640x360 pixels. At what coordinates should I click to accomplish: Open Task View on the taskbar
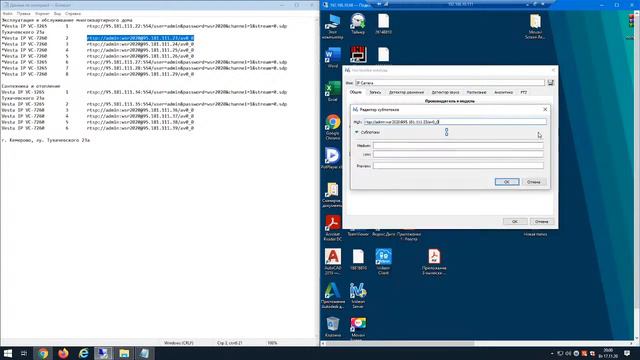click(24, 353)
